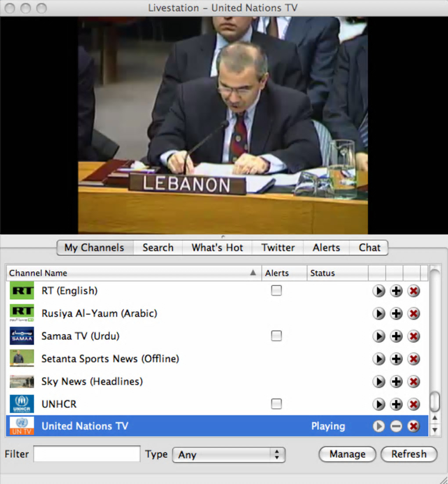The height and width of the screenshot is (484, 448).
Task: Click plus icon for Setanta Sports News
Action: point(396,359)
